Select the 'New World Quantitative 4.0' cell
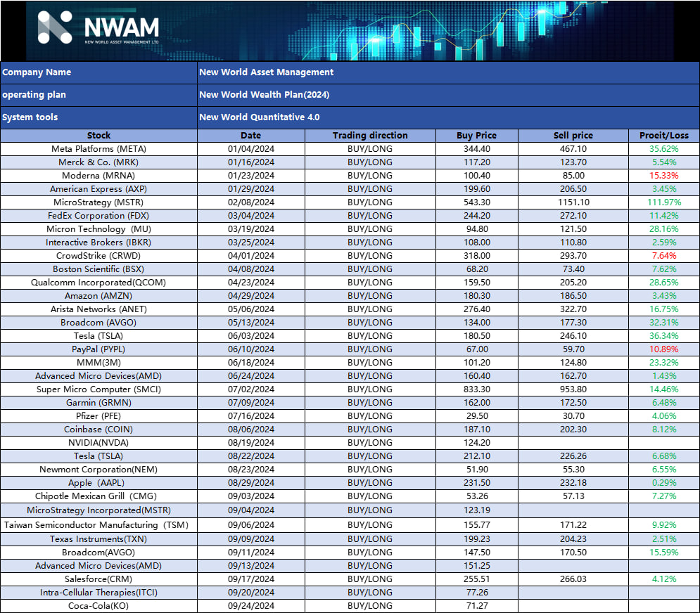 [448, 117]
